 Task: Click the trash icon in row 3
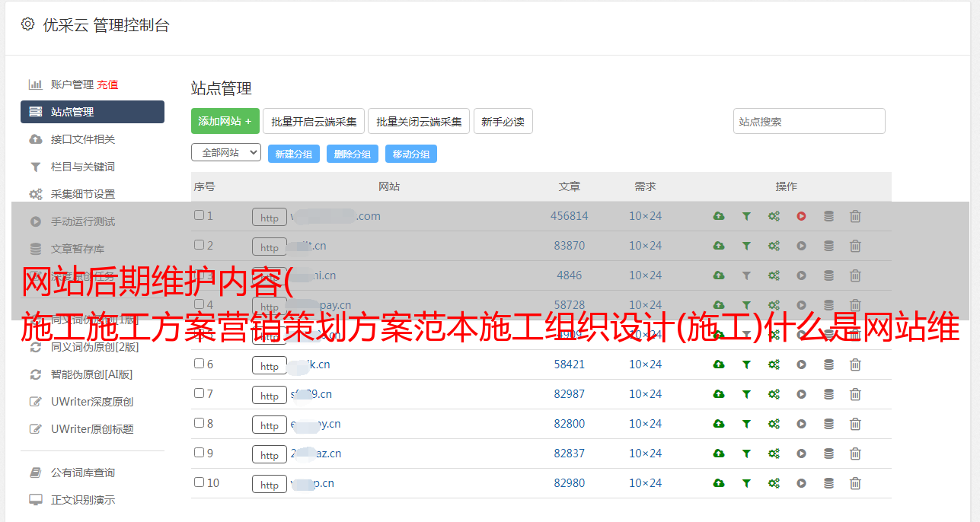[855, 275]
